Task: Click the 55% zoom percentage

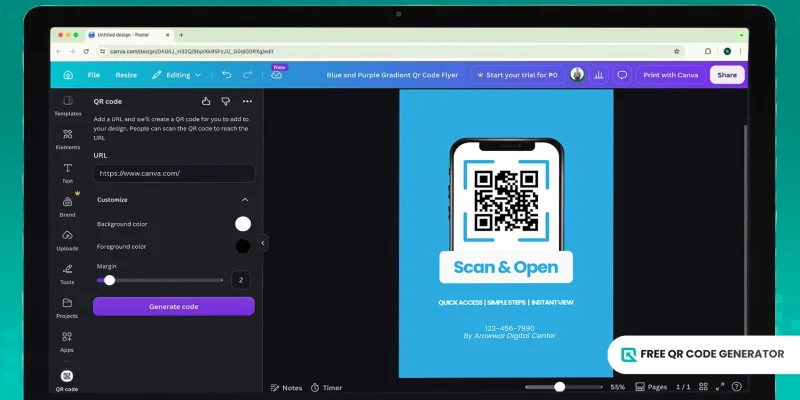Action: click(617, 387)
